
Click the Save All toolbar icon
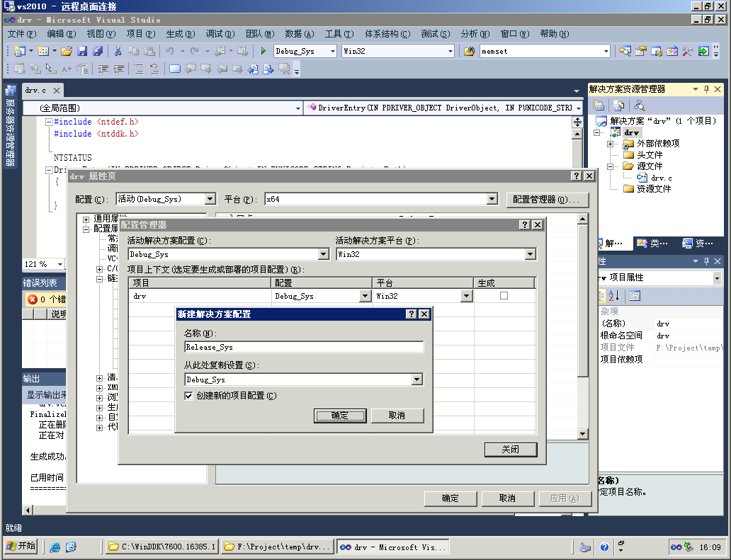[98, 51]
